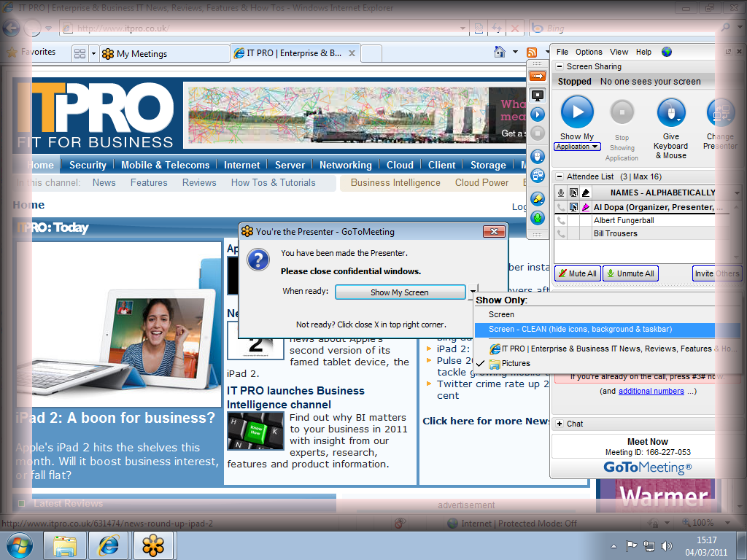Image resolution: width=747 pixels, height=560 pixels.
Task: Open dropdown arrow beside Show My Screen button
Action: 473,291
